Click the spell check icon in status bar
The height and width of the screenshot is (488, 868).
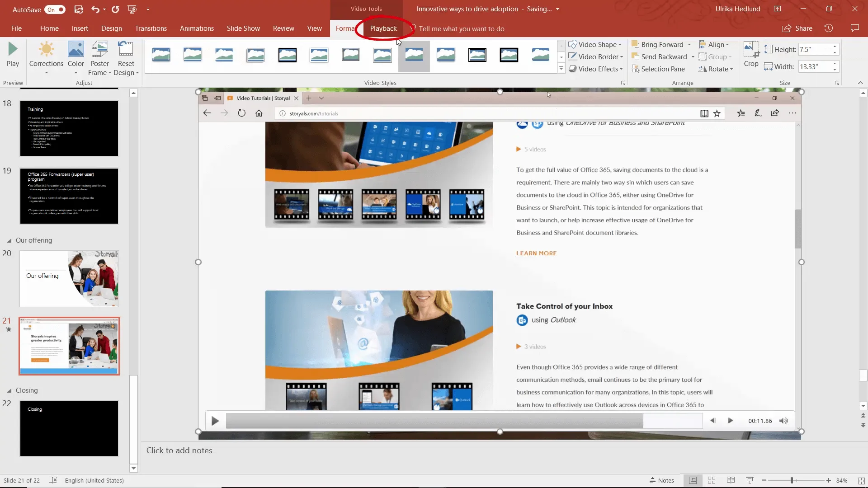[x=52, y=480]
